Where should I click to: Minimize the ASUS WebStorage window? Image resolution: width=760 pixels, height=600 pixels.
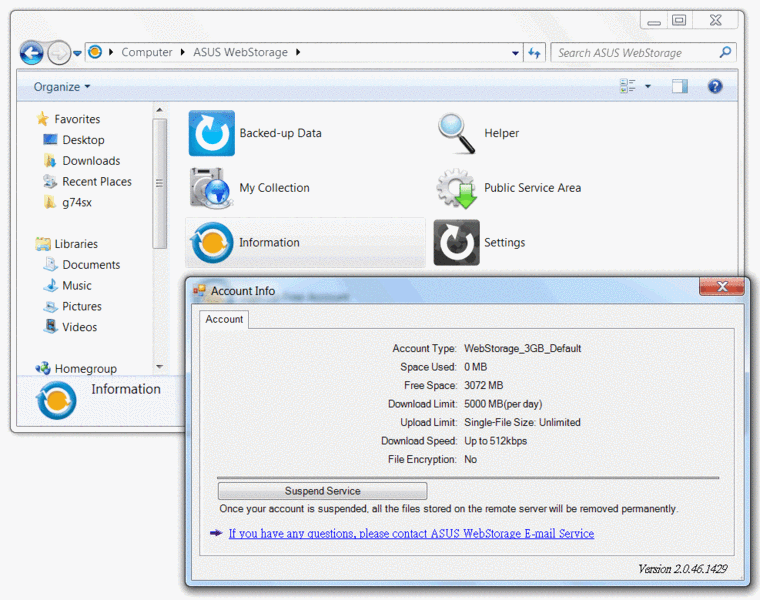click(x=654, y=21)
